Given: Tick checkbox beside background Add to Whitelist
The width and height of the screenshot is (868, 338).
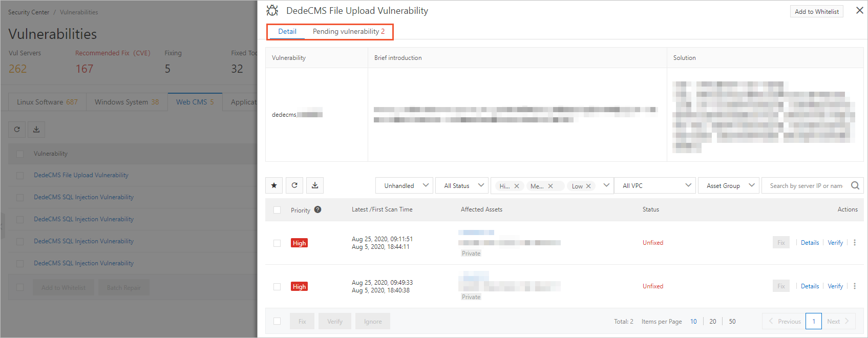Looking at the screenshot, I should [20, 287].
